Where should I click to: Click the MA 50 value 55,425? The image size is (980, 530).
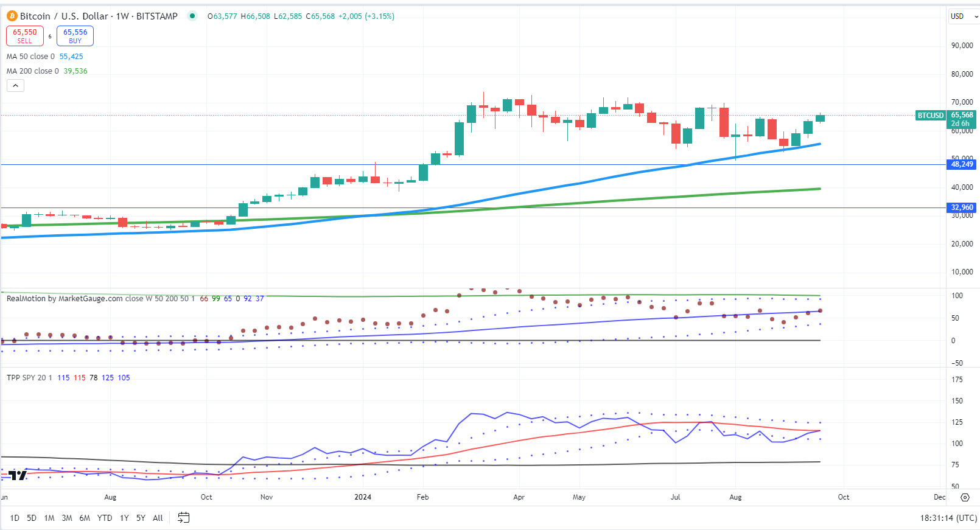point(71,57)
